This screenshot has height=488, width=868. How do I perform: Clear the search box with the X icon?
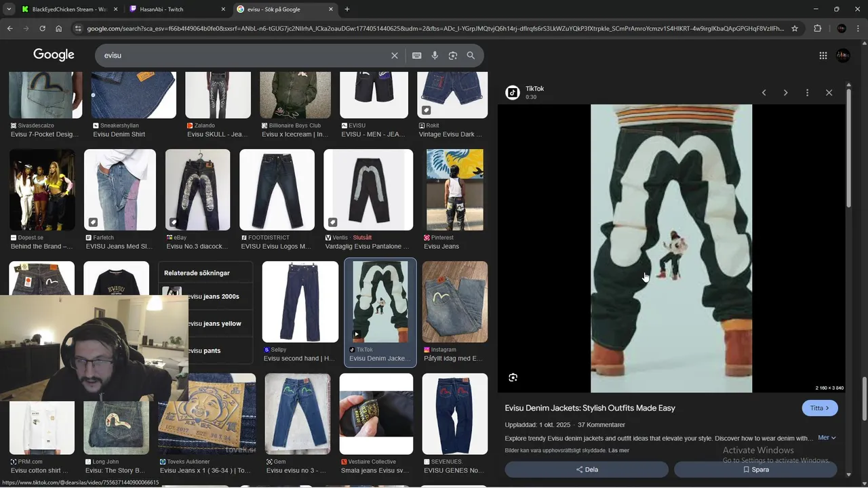point(395,56)
